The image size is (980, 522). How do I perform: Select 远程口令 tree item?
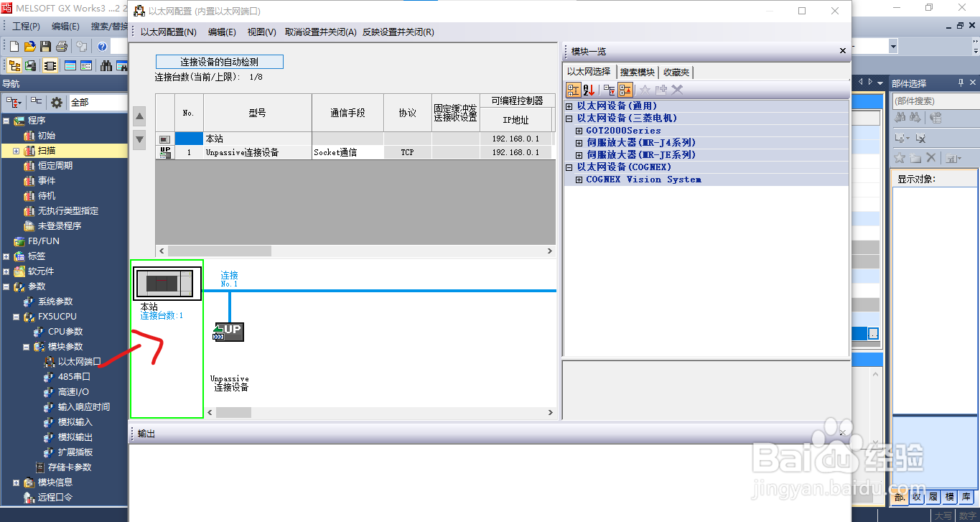[x=55, y=498]
